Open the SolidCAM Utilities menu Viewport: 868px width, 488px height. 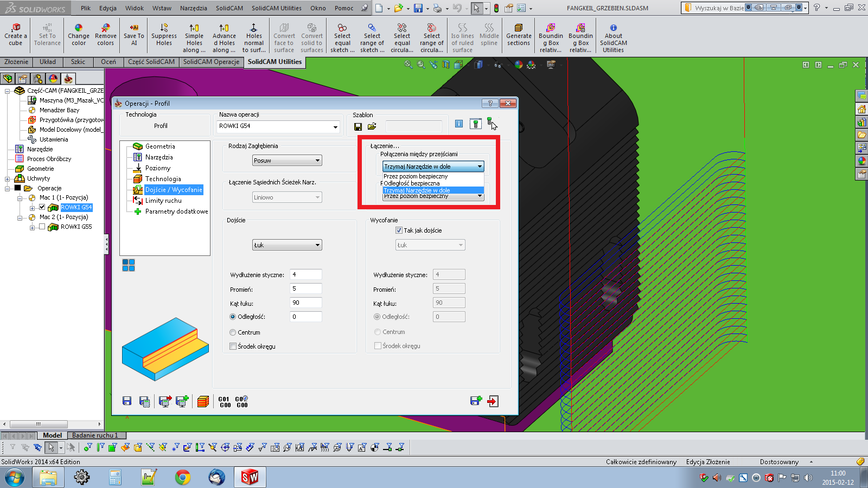276,8
